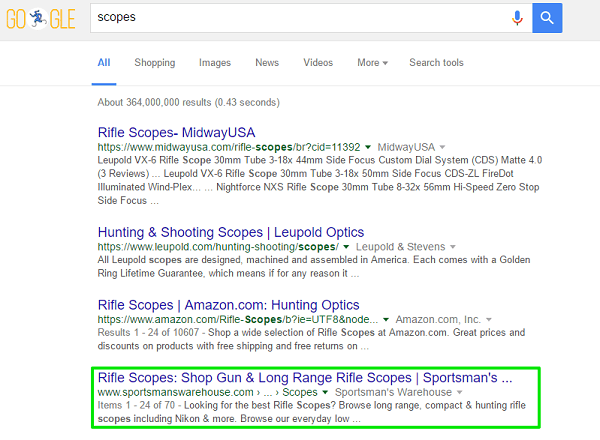Screen dimensions: 600x440
Task: Click the Amazon.com, Inc. publisher label
Action: tap(438, 319)
